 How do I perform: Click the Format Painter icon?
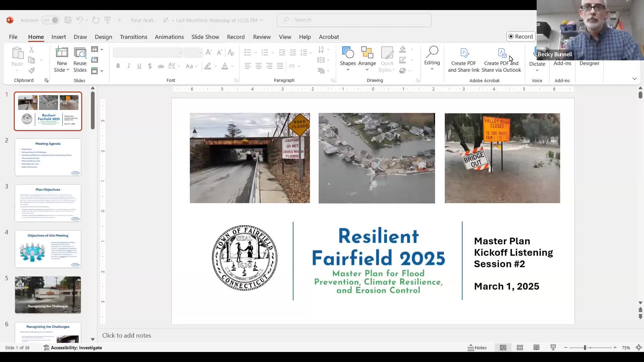pyautogui.click(x=32, y=70)
